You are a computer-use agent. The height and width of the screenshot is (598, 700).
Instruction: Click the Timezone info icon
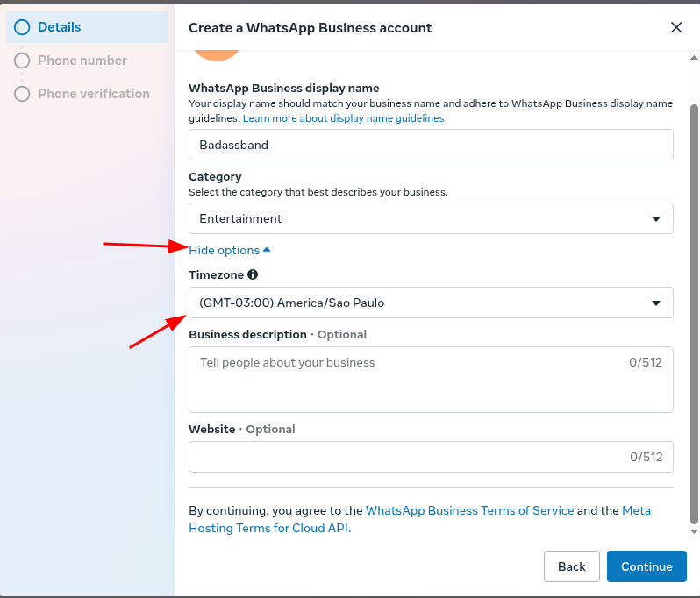[x=253, y=274]
